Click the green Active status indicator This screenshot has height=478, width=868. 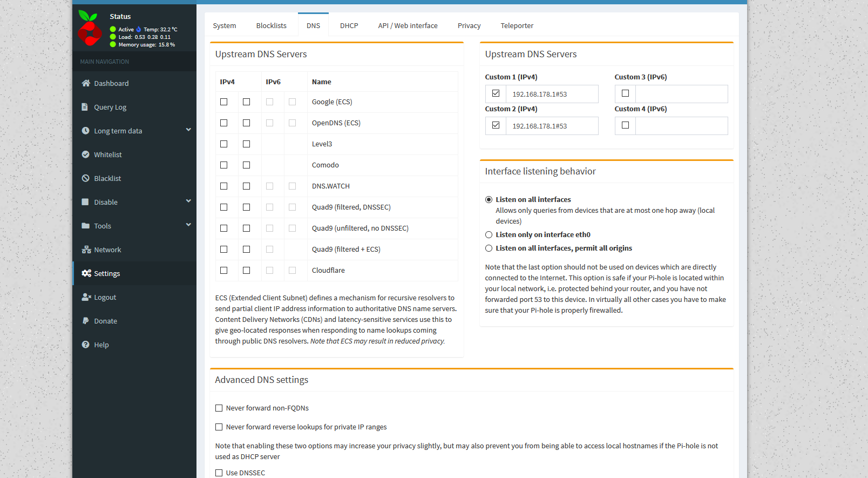[x=113, y=30]
